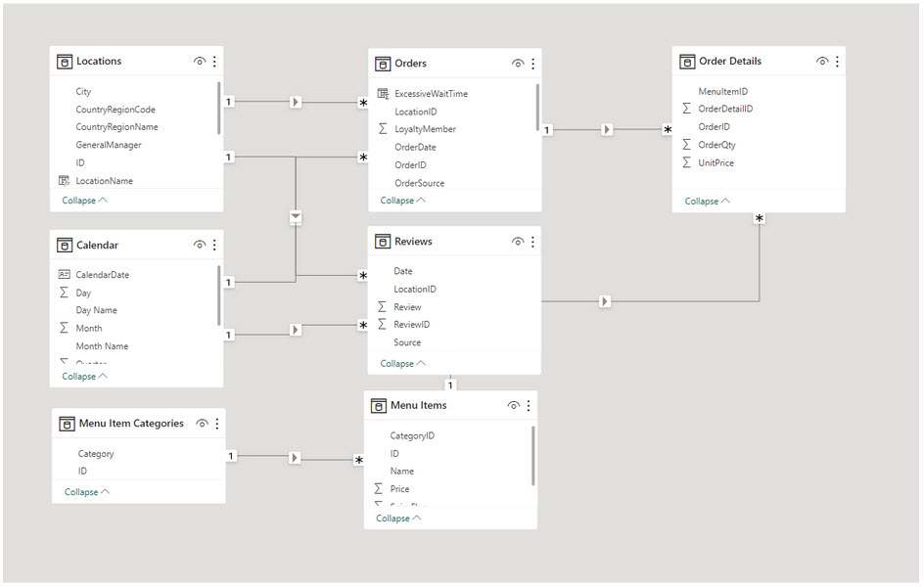
Task: Open more options menu for Locations table
Action: [214, 62]
